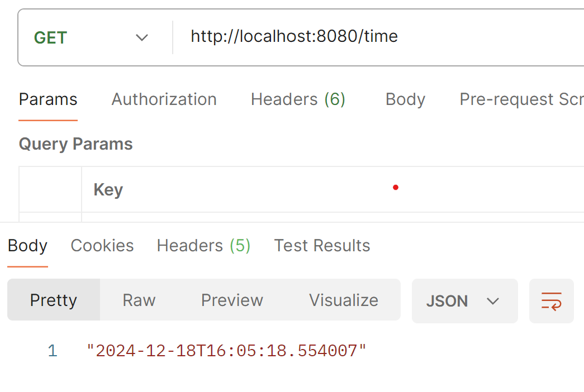The height and width of the screenshot is (392, 584).
Task: Open the Test Results tab
Action: [x=322, y=246]
